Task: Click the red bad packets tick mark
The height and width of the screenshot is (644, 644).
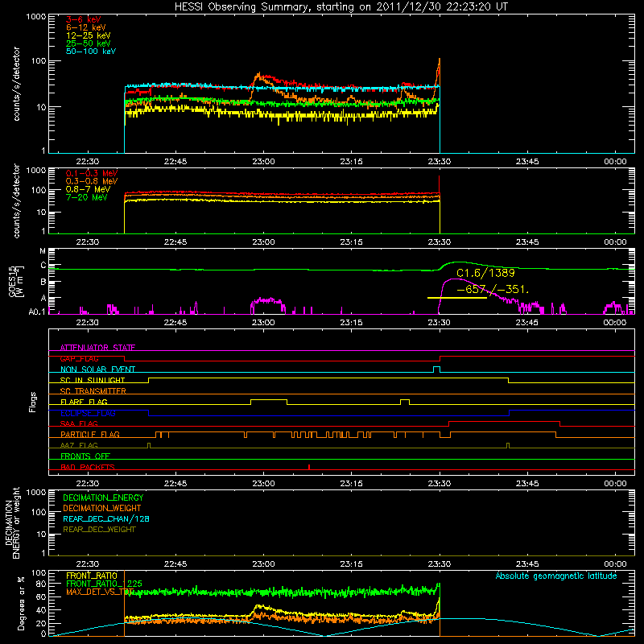Action: coord(309,467)
